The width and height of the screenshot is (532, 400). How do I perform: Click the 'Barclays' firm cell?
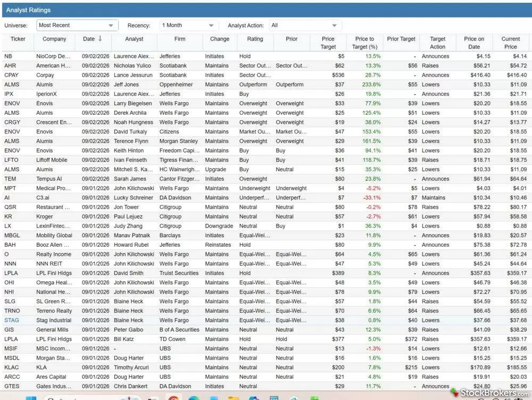(x=170, y=235)
